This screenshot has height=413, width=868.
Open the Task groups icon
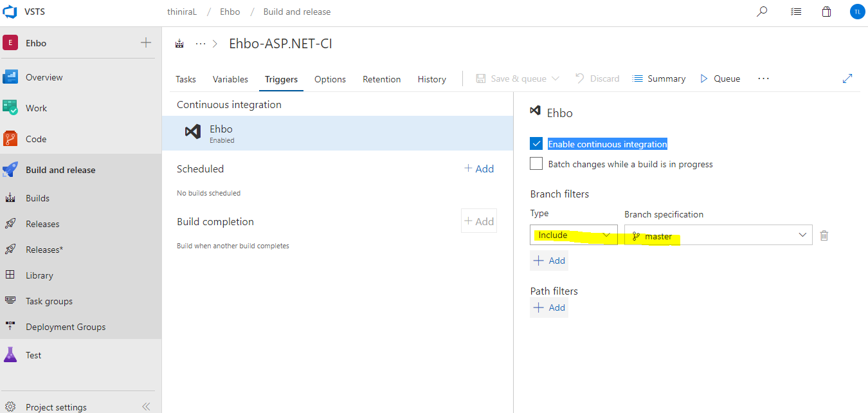[x=10, y=300]
